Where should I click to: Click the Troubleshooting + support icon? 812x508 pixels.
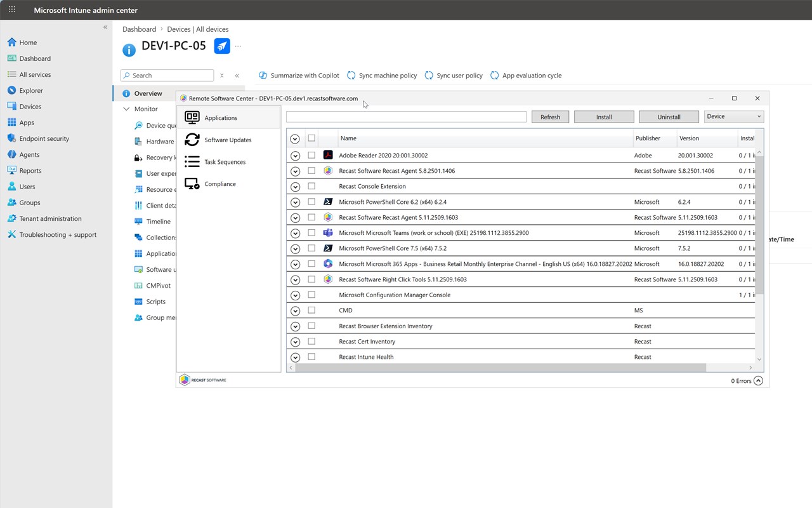[x=11, y=234]
